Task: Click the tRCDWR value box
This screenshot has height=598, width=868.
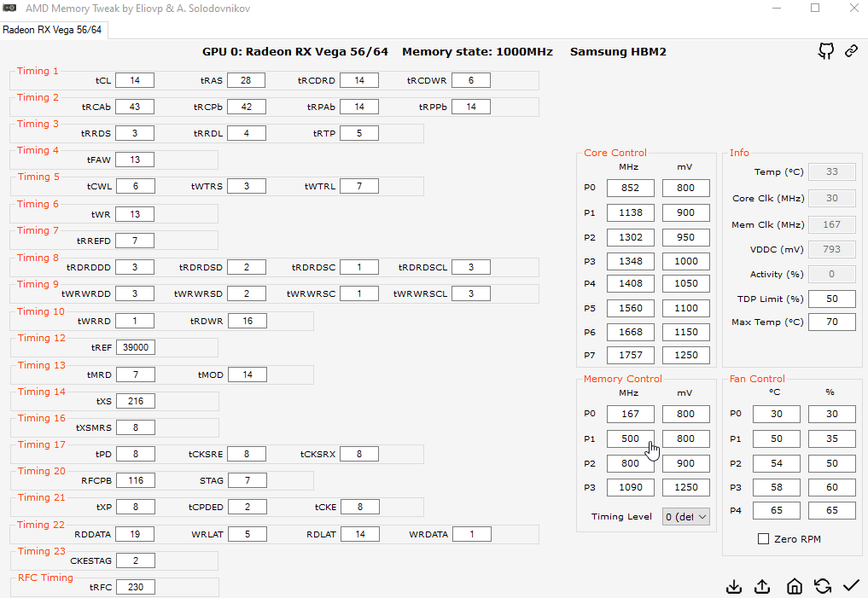Action: [471, 80]
